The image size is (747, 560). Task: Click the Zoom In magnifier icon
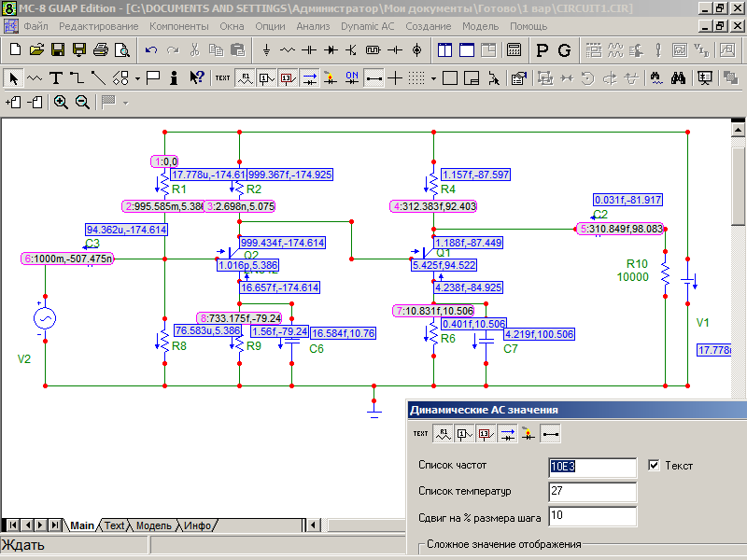(61, 102)
